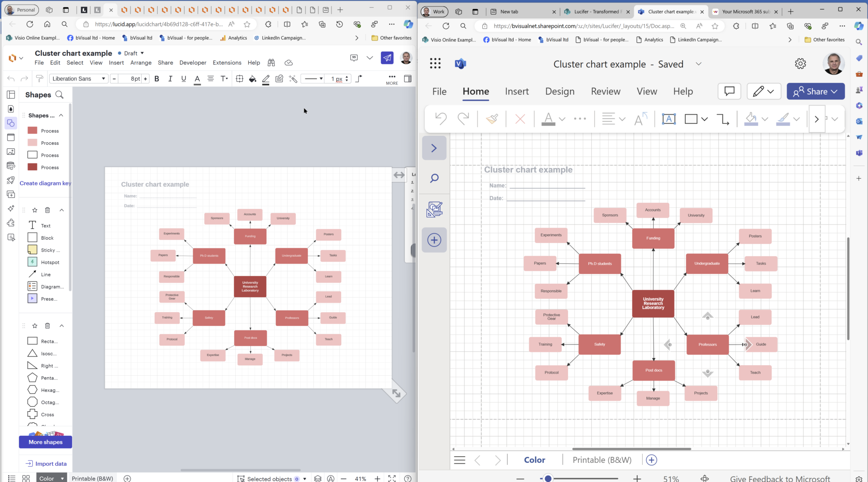Select the Format Painter in Visio toolbar

point(492,119)
